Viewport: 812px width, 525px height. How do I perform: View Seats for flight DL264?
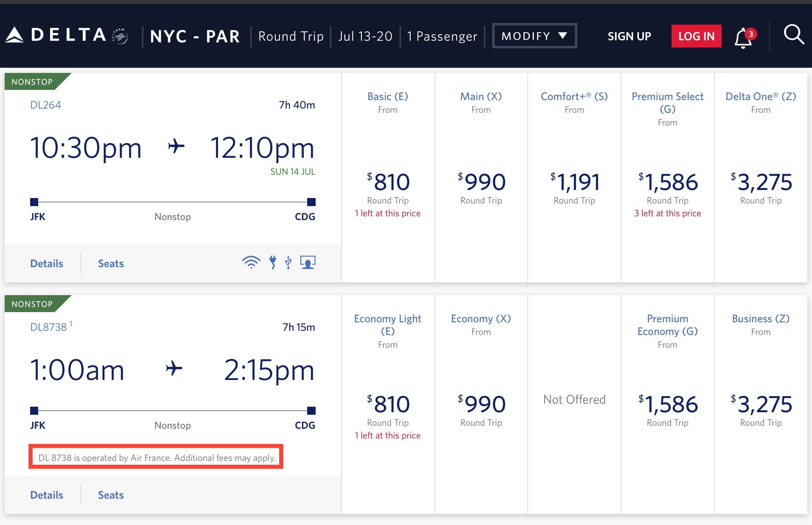pos(111,264)
